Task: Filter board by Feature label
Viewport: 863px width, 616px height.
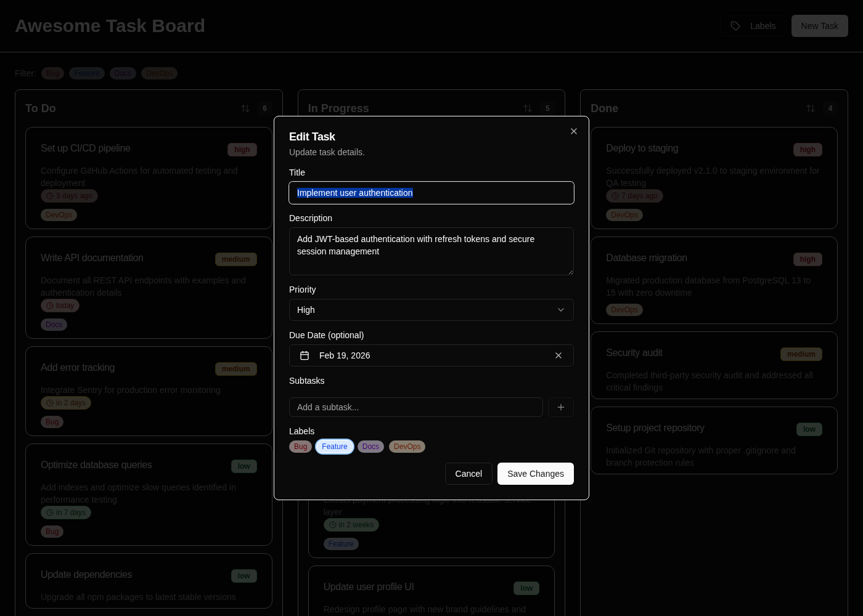Action: [x=87, y=73]
